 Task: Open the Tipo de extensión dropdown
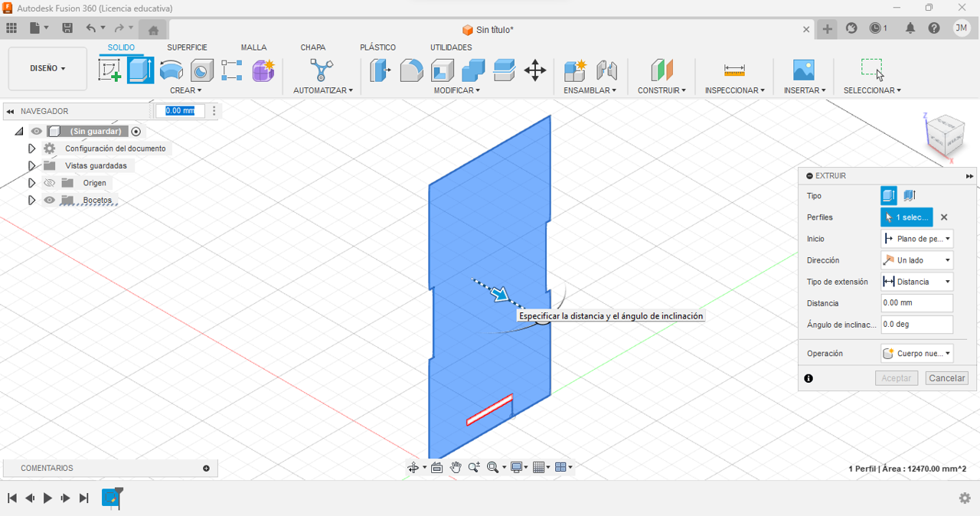point(916,282)
